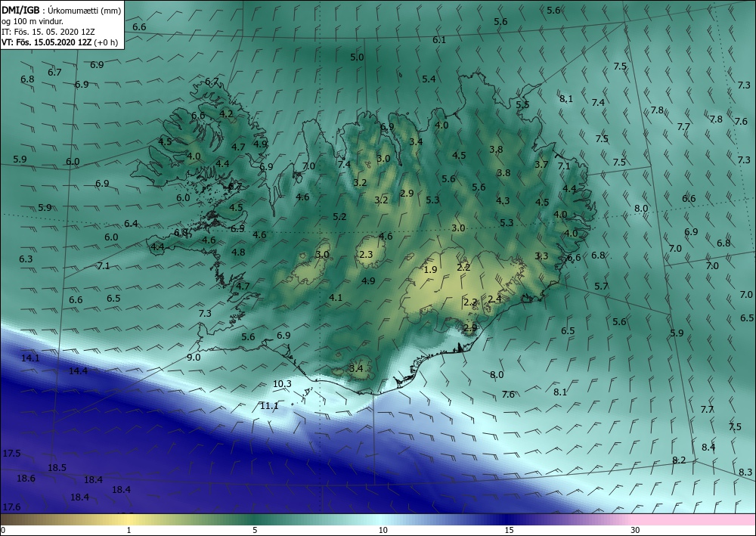The width and height of the screenshot is (756, 536).
Task: Click the color scale tick label '15'
Action: click(509, 530)
